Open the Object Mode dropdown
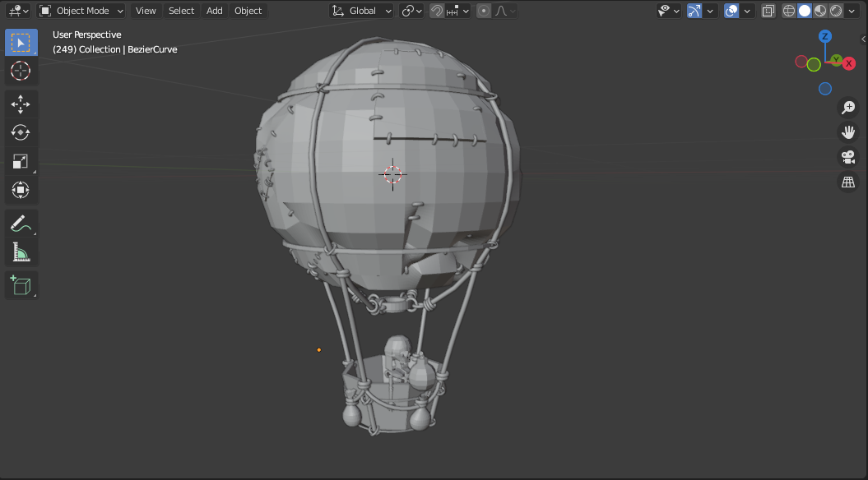The width and height of the screenshot is (868, 480). point(81,11)
